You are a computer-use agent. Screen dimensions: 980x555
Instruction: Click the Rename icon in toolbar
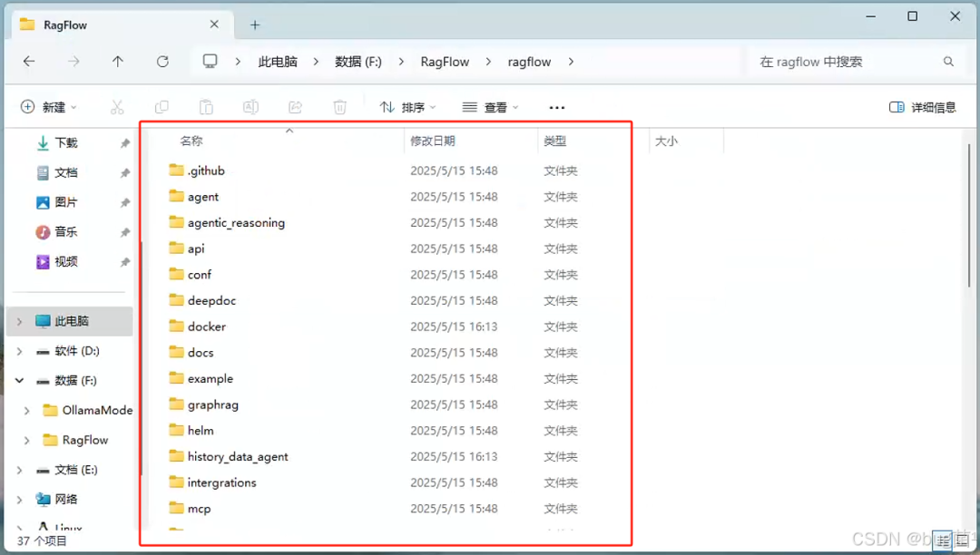(250, 107)
